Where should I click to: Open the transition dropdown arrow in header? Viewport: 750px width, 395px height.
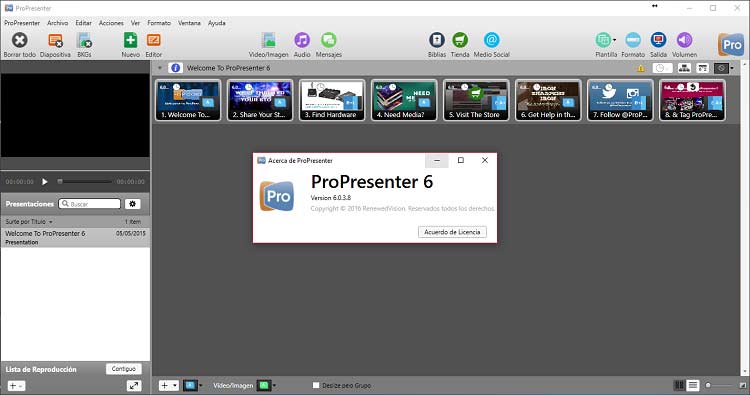[x=732, y=68]
